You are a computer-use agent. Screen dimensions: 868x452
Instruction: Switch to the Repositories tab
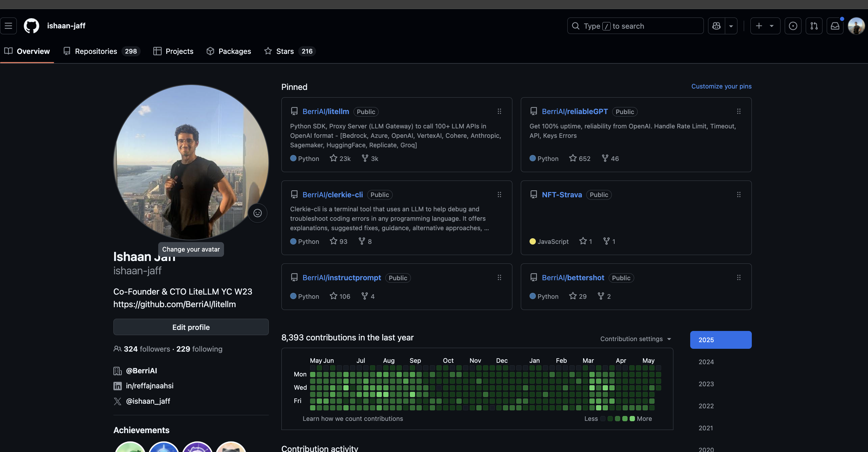click(x=96, y=51)
